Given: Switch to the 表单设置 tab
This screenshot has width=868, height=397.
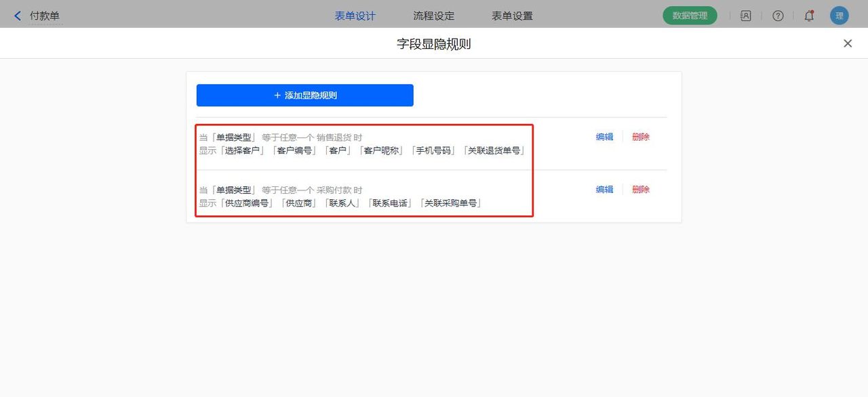Looking at the screenshot, I should coord(512,15).
